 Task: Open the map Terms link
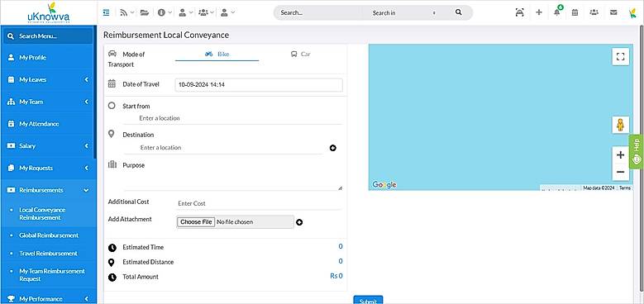tap(625, 188)
